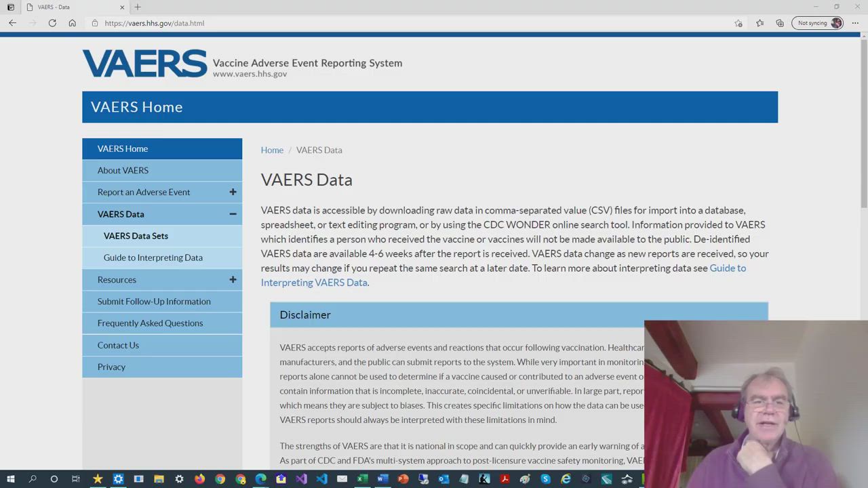Expand the Report an Adverse Event menu

(x=233, y=192)
